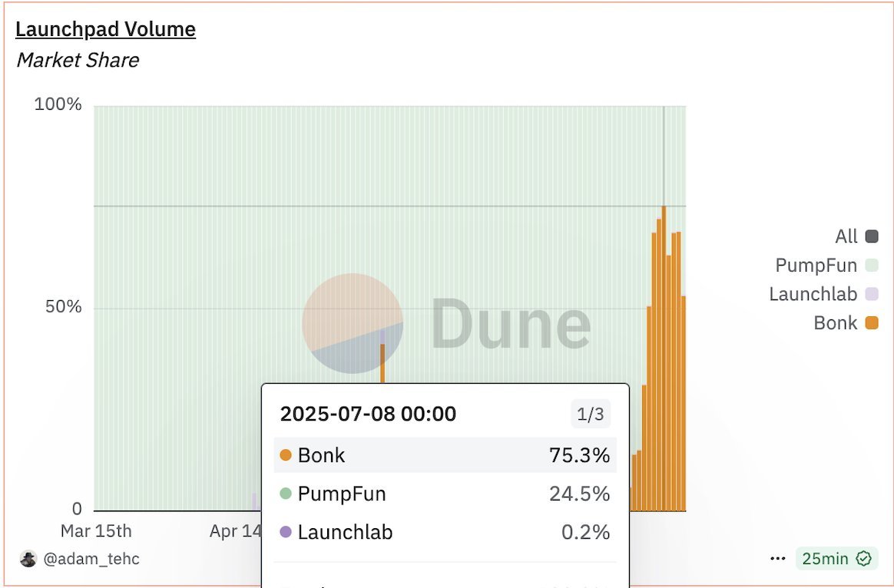Click the tooltip date 2025-07-08 00:00

coord(369,414)
